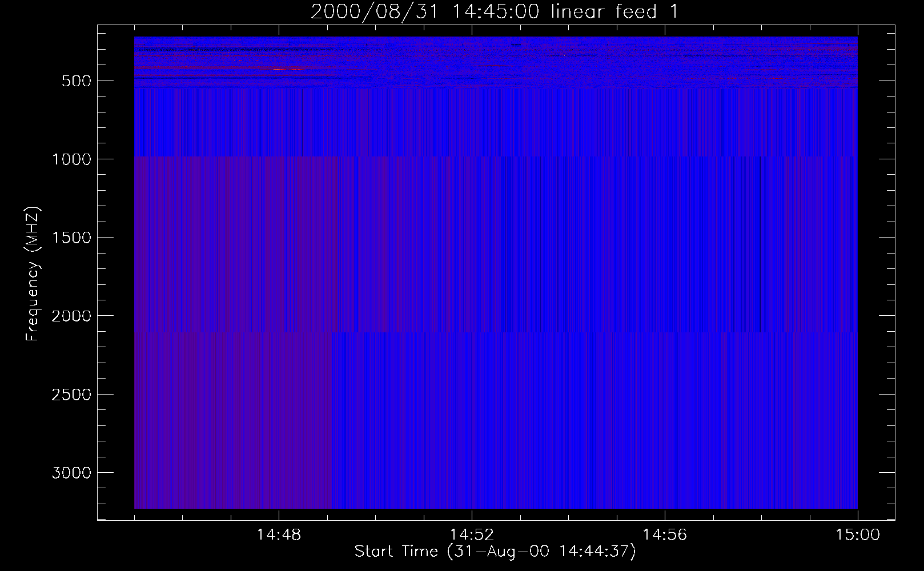Click the plot title '2000/08/31 14:45:00 linear feed 1'
The height and width of the screenshot is (571, 924).
495,11
